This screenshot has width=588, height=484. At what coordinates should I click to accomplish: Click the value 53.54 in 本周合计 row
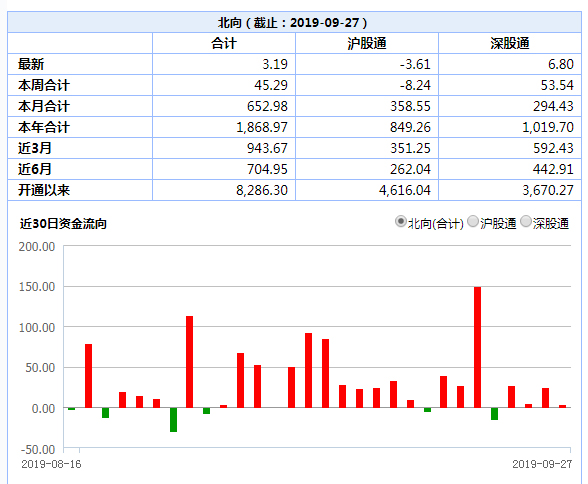tap(557, 85)
